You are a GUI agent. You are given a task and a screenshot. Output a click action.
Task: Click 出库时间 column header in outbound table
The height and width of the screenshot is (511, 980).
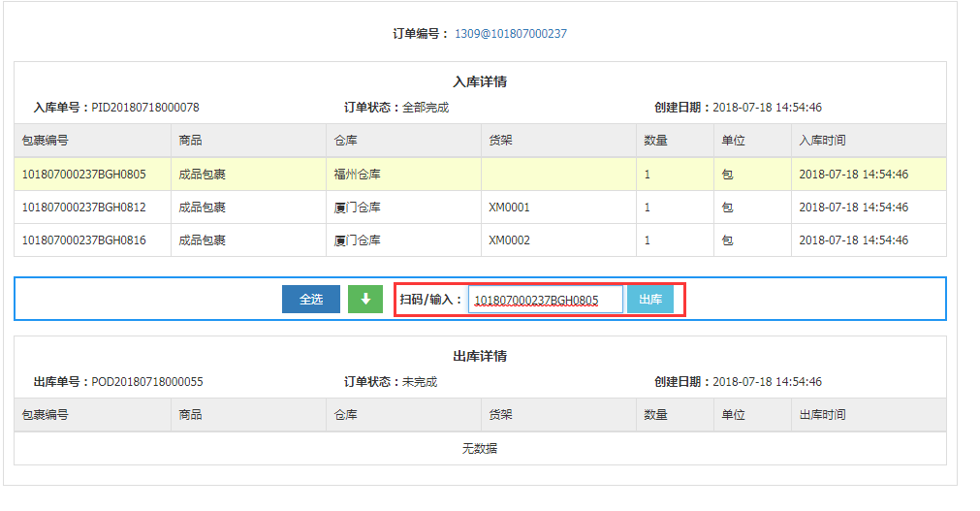(x=822, y=415)
